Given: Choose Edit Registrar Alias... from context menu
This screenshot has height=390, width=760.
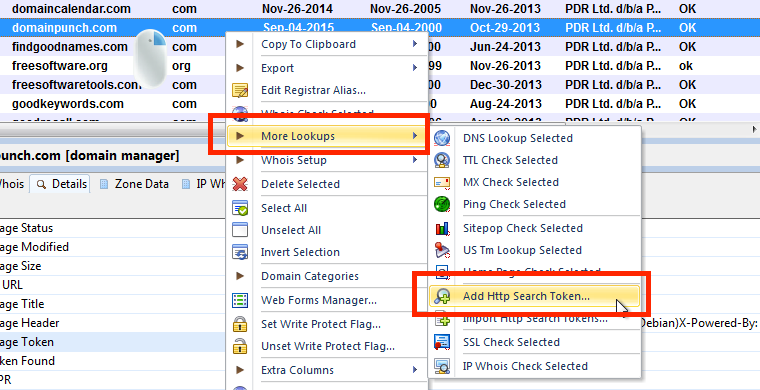Looking at the screenshot, I should tap(327, 91).
